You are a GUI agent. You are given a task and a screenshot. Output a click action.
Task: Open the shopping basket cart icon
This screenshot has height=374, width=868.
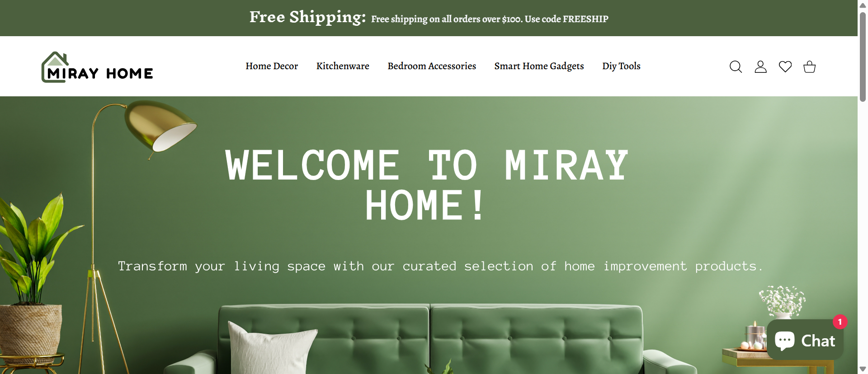pyautogui.click(x=809, y=67)
